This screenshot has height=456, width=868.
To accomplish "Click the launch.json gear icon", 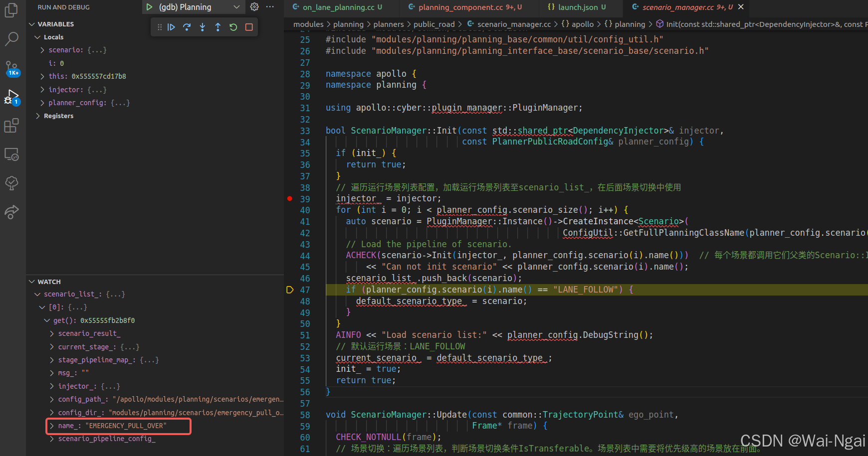I will (x=254, y=7).
